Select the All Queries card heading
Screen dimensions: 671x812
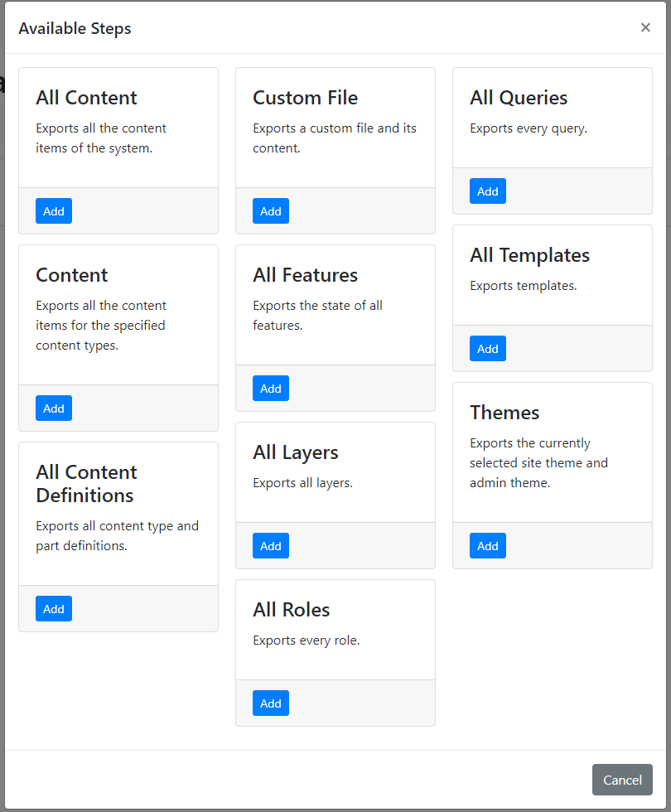519,98
